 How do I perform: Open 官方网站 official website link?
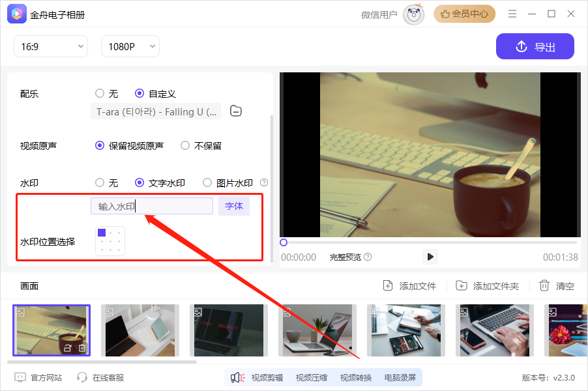38,377
